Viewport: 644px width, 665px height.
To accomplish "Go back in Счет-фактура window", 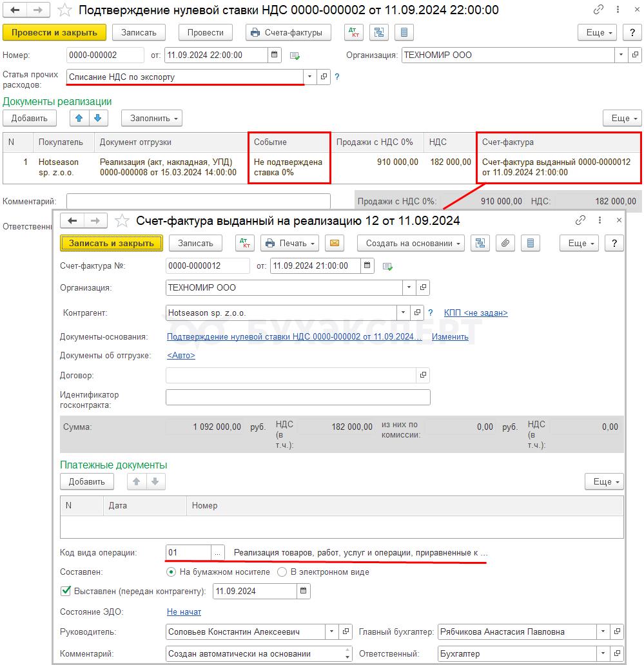I will click(x=72, y=220).
